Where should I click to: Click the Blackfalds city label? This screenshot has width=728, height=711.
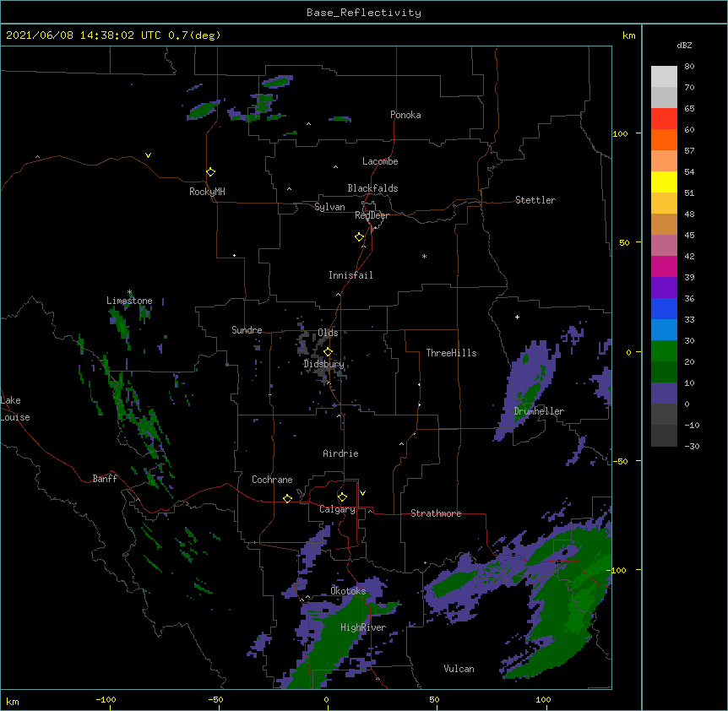coord(372,188)
